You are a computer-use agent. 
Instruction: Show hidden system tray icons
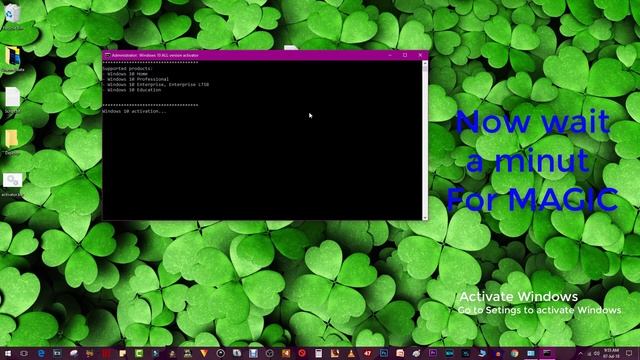[x=580, y=353]
